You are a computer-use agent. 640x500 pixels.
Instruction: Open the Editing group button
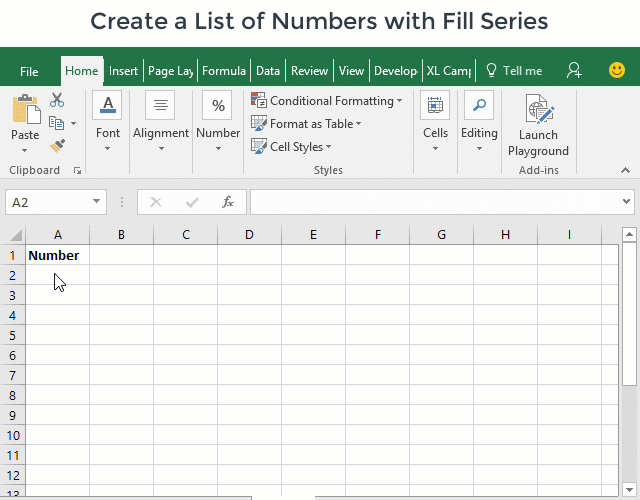[x=479, y=120]
